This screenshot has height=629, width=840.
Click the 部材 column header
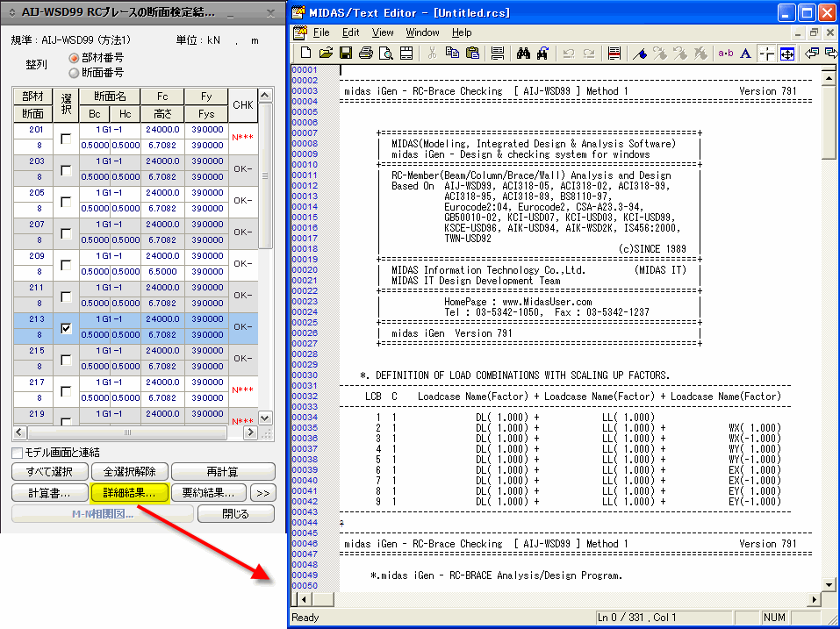click(x=32, y=96)
